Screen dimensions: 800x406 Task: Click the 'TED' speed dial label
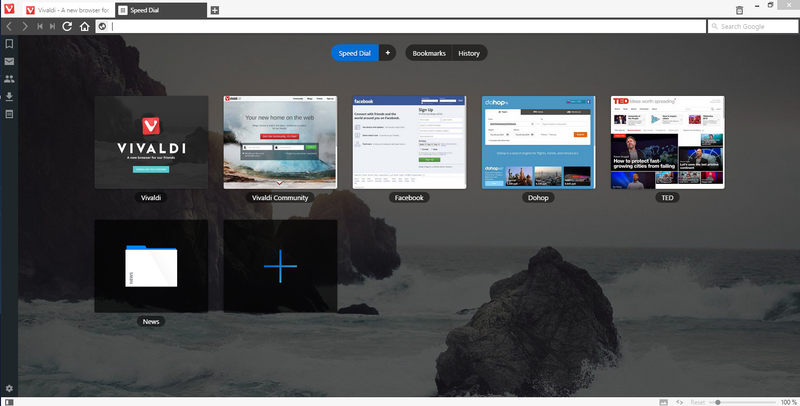[x=667, y=197]
